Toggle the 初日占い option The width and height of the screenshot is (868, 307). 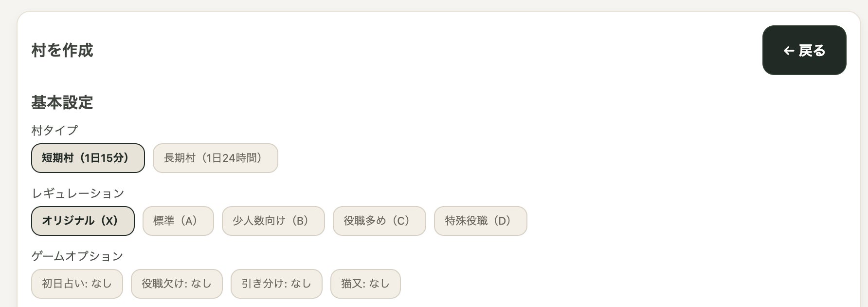click(x=77, y=284)
